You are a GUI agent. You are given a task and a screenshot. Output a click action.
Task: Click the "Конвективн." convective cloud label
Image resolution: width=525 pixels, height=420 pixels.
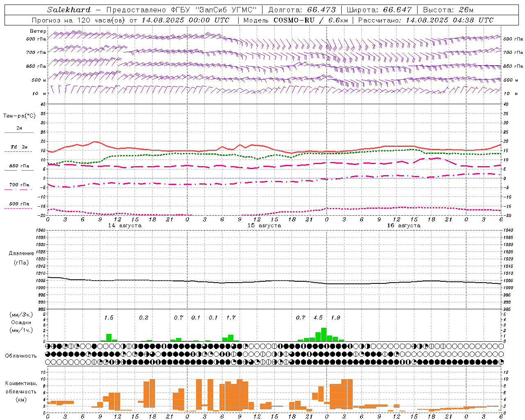(x=21, y=383)
